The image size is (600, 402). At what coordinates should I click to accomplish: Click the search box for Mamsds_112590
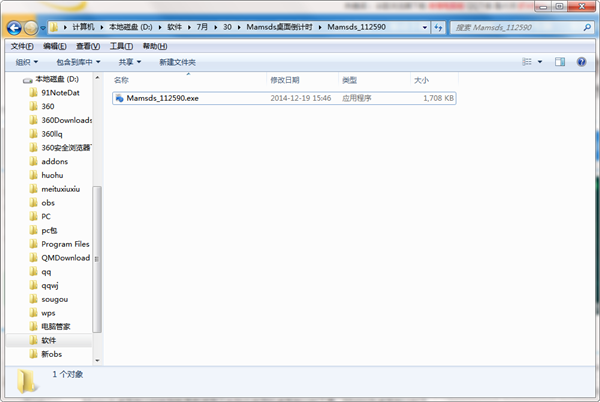[520, 28]
